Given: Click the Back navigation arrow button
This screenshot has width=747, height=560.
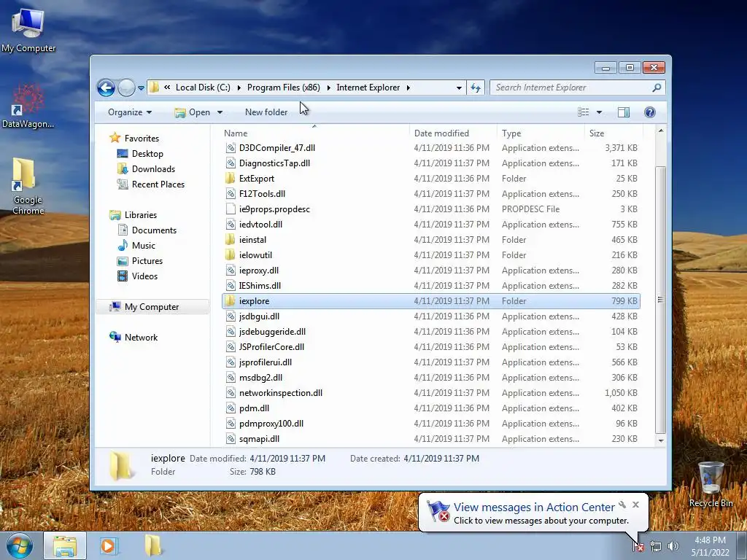Looking at the screenshot, I should 106,87.
